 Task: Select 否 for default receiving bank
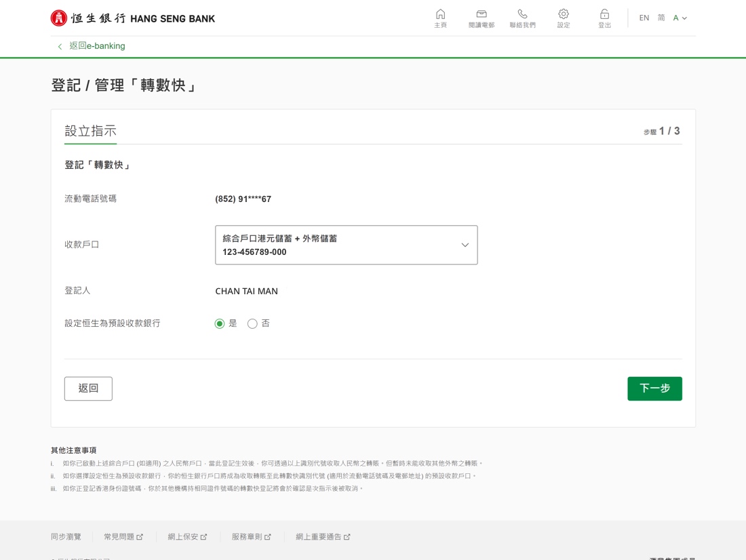[x=252, y=324]
